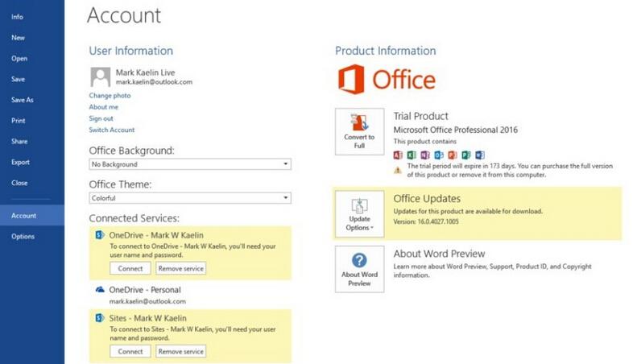Image resolution: width=637 pixels, height=364 pixels.
Task: Click the Connected Services heading
Action: [134, 218]
